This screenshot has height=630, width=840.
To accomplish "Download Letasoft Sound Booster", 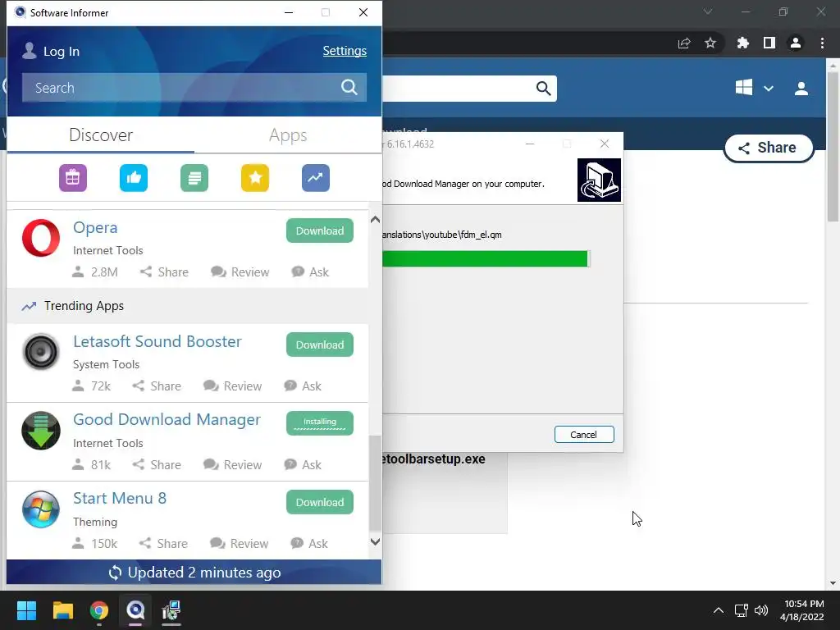I will [320, 345].
